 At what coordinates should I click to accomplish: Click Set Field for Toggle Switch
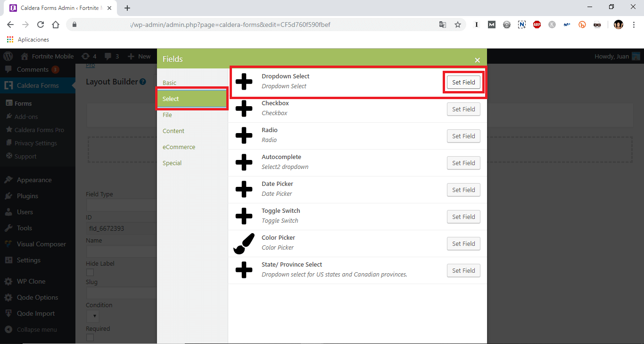point(463,217)
